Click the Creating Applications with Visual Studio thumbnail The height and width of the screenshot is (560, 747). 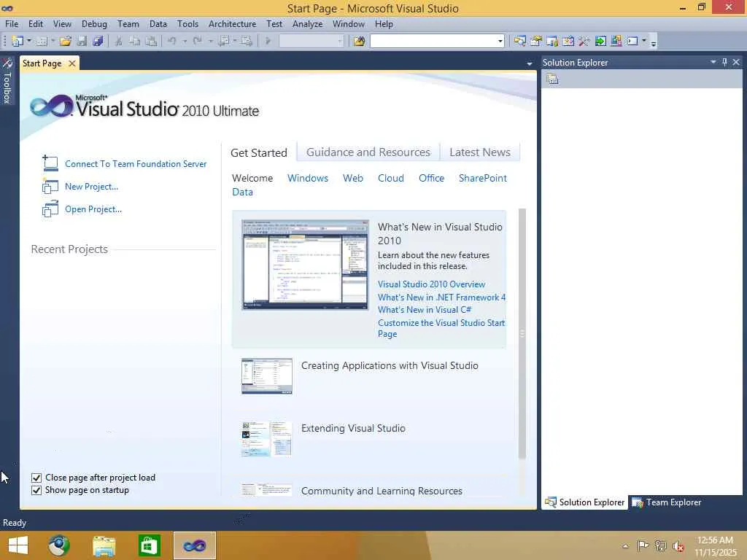point(267,376)
